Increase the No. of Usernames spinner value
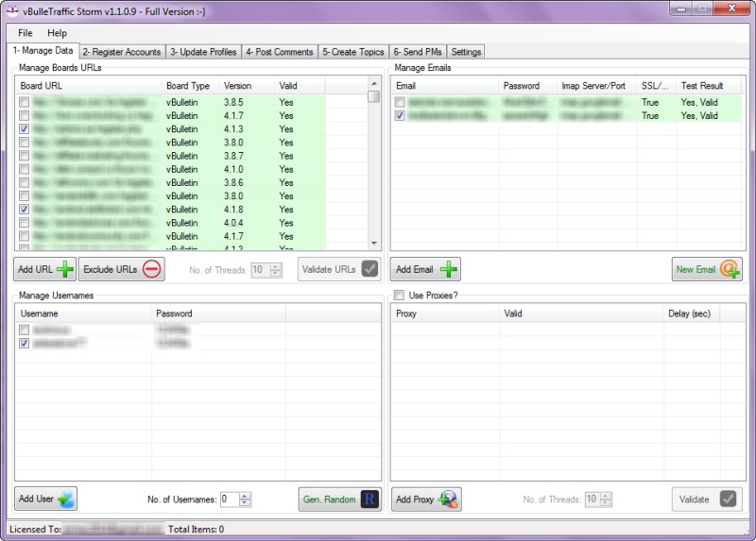756x541 pixels. pyautogui.click(x=246, y=496)
